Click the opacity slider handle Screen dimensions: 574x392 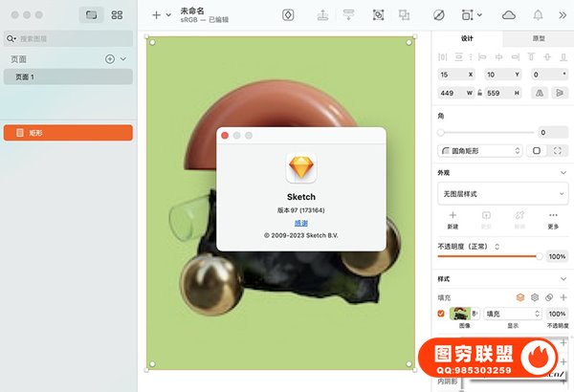click(x=540, y=256)
